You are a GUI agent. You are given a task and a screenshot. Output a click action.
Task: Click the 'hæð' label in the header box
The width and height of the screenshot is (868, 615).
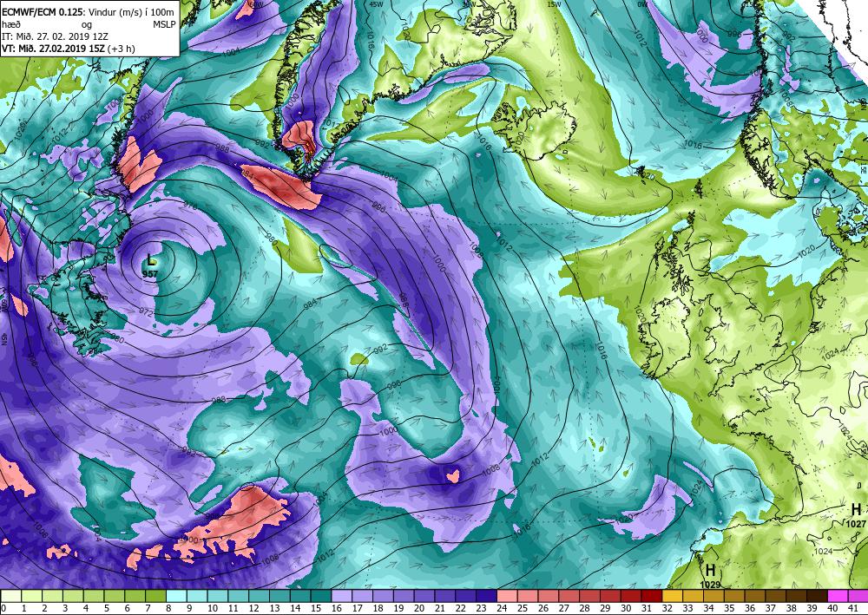[x=10, y=24]
